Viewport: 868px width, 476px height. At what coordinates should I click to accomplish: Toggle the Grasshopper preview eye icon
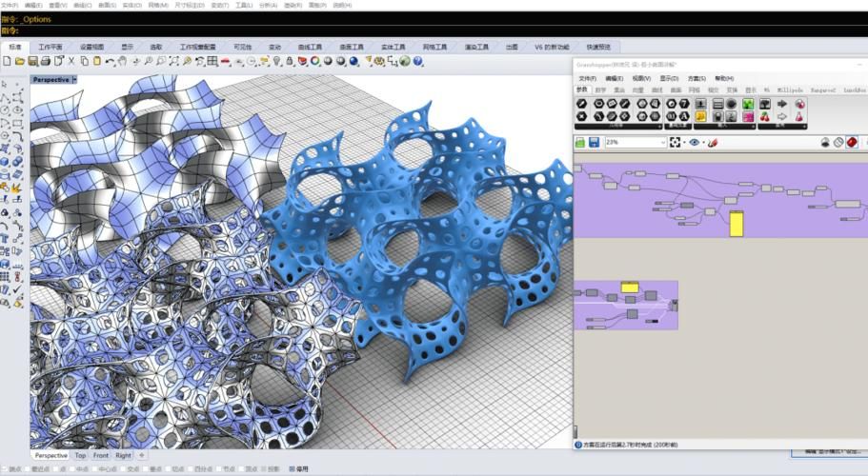coord(695,142)
